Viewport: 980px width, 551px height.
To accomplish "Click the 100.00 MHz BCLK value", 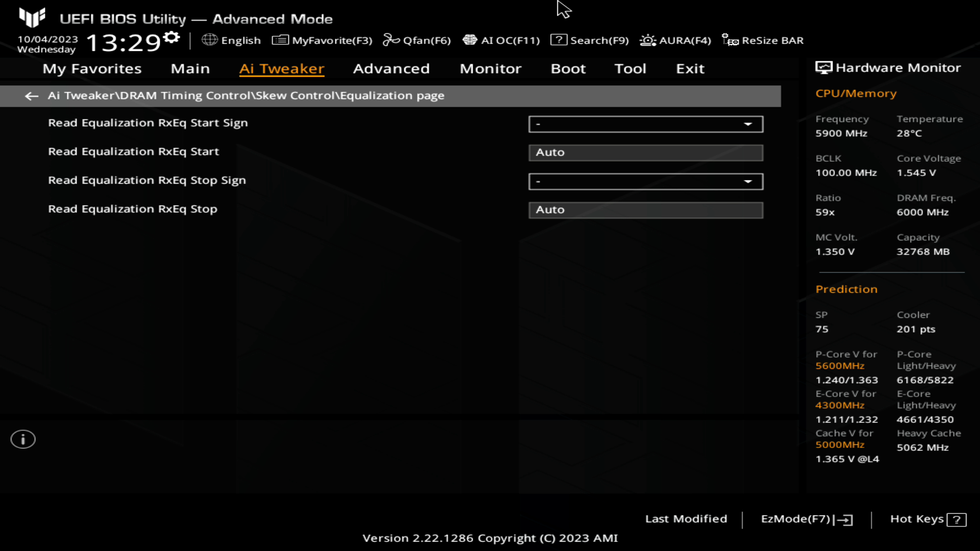I will [846, 173].
